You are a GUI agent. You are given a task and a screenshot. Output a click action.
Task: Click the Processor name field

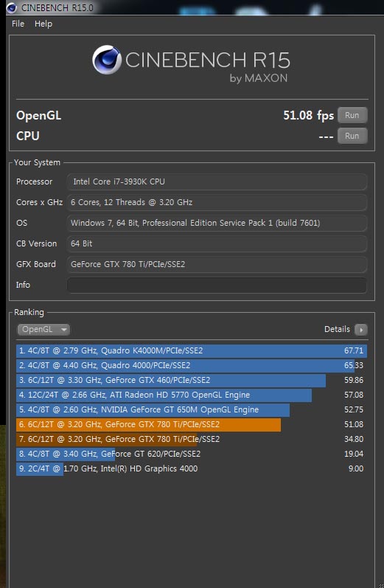click(217, 182)
